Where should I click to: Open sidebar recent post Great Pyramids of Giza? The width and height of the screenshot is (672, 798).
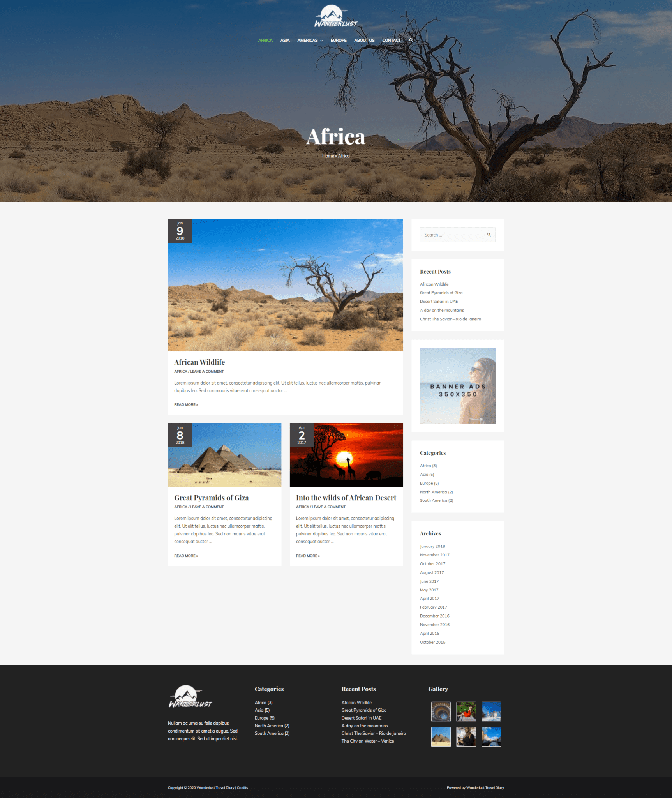[441, 293]
